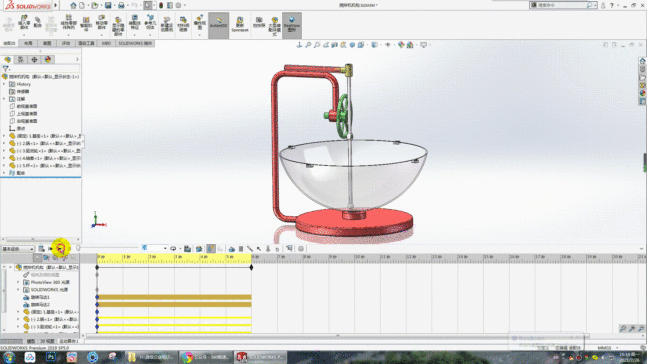This screenshot has height=364, width=647.
Task: Click the Motor icon in the motion toolbar
Action: click(231, 248)
